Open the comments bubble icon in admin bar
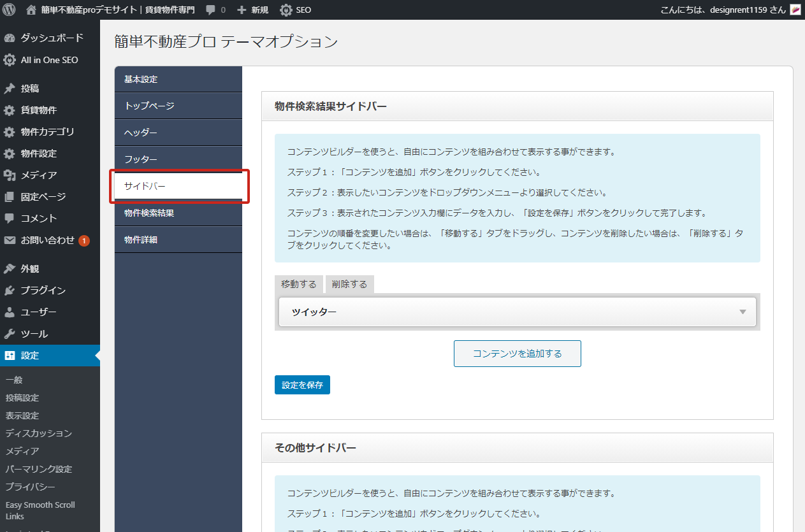 click(x=211, y=10)
